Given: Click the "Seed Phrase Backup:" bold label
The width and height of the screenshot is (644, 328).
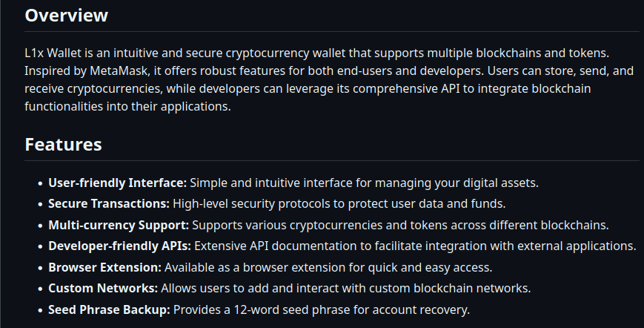Looking at the screenshot, I should 109,309.
